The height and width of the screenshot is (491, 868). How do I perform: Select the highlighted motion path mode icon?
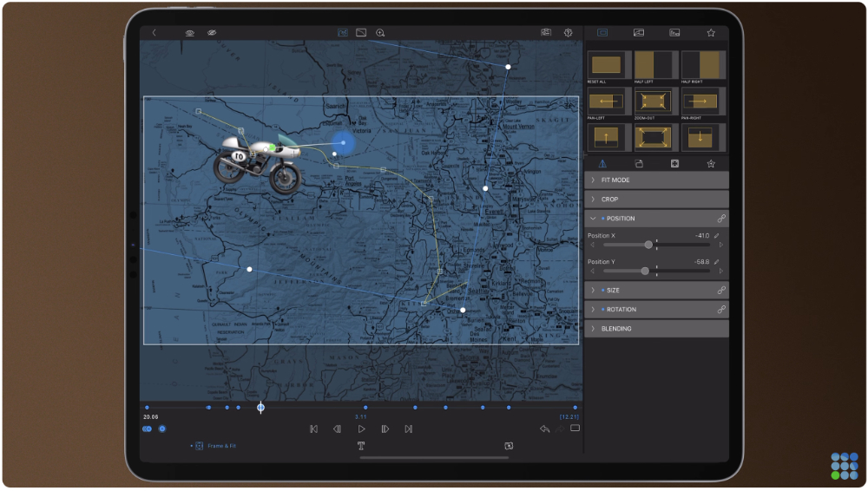343,33
